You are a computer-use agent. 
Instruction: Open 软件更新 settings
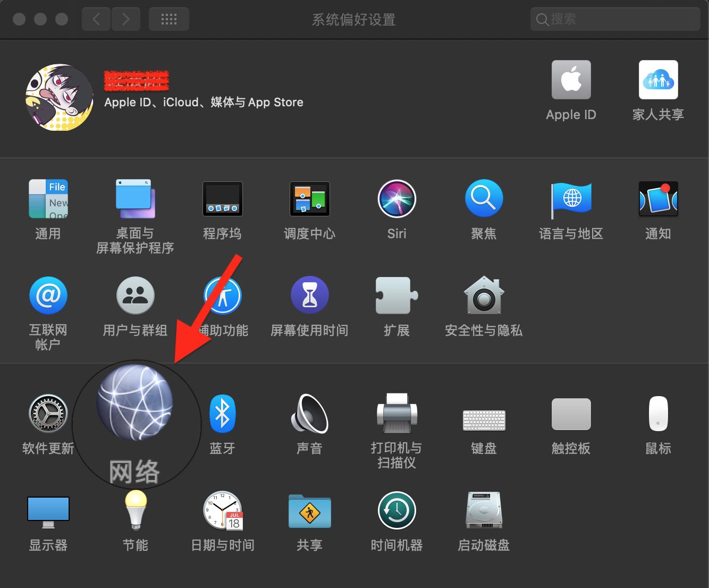click(48, 414)
